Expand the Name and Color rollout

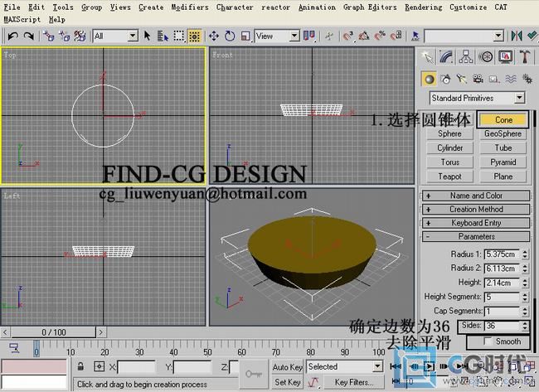click(476, 196)
